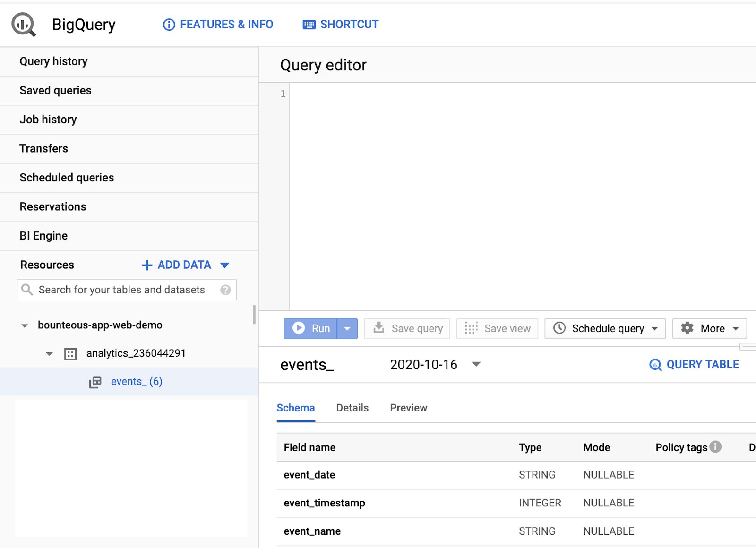Click the play icon on Run button

tap(299, 328)
